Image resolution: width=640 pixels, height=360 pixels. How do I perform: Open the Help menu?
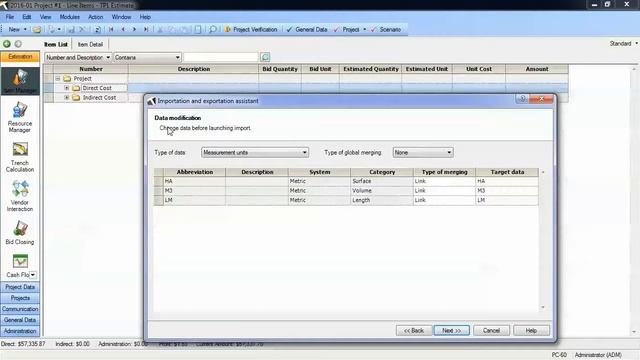145,17
